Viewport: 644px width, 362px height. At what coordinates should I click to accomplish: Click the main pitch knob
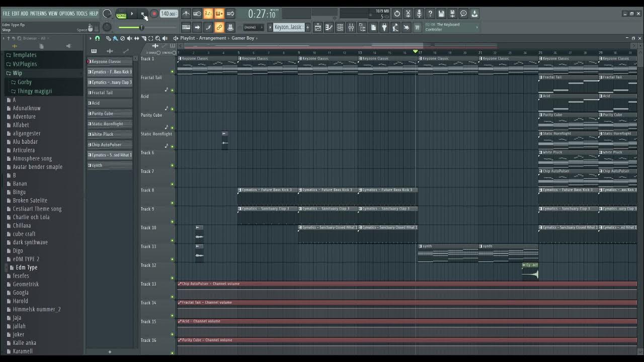pyautogui.click(x=107, y=27)
